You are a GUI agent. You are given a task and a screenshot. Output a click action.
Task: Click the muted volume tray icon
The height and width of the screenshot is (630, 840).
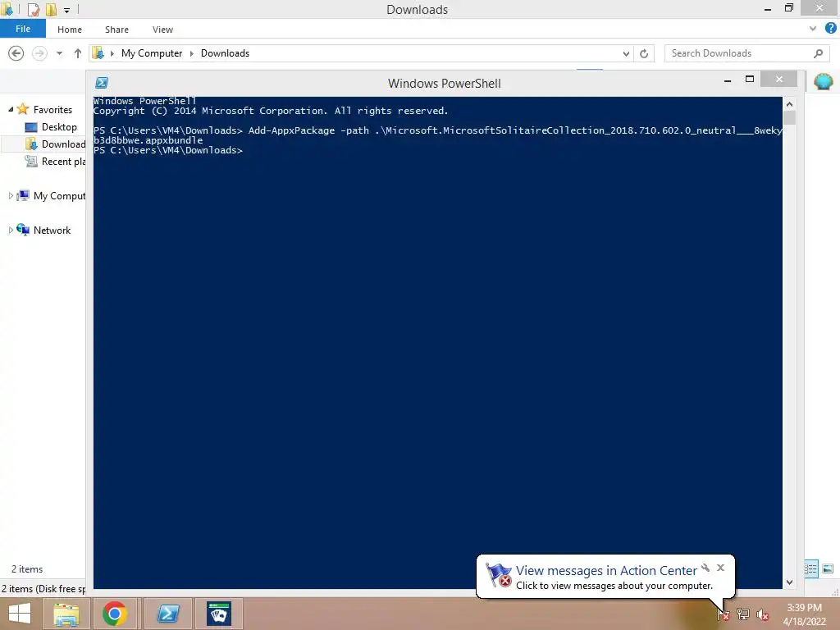click(762, 614)
